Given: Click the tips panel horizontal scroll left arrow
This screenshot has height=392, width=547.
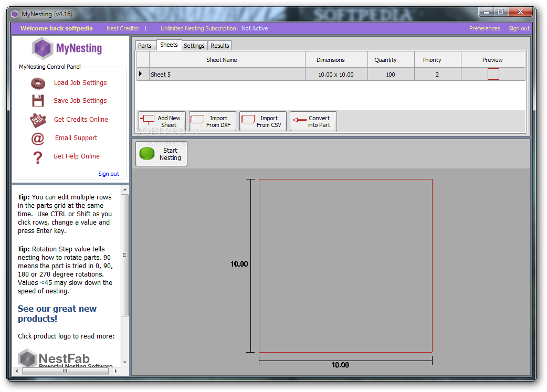Looking at the screenshot, I should tap(17, 372).
